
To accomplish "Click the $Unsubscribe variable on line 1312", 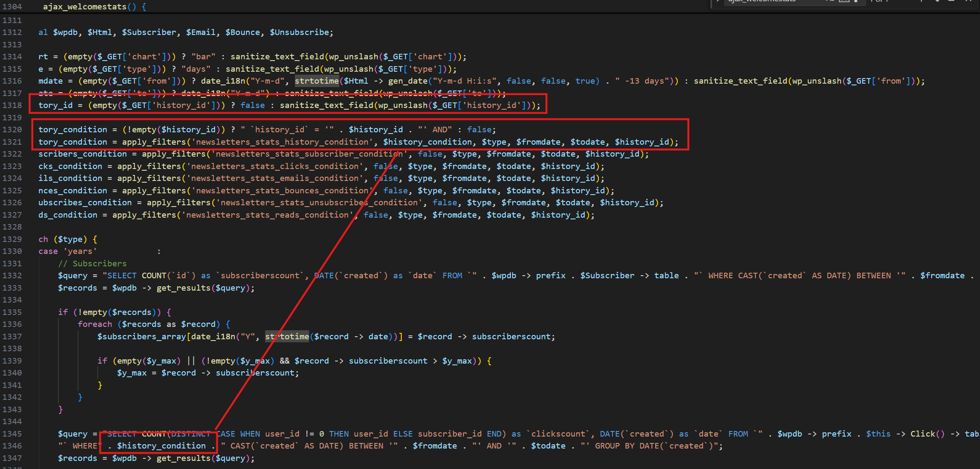I will [x=299, y=32].
